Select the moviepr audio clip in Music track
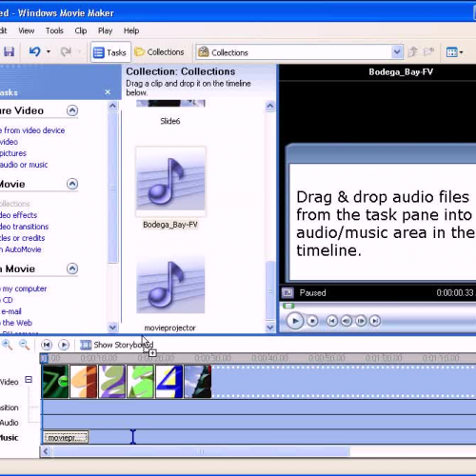 [66, 438]
